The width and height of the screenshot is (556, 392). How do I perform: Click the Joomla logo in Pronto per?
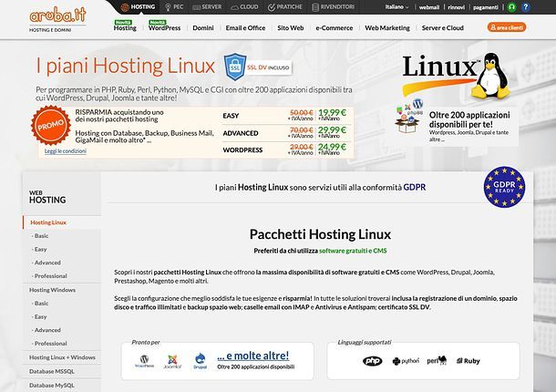[x=172, y=362]
